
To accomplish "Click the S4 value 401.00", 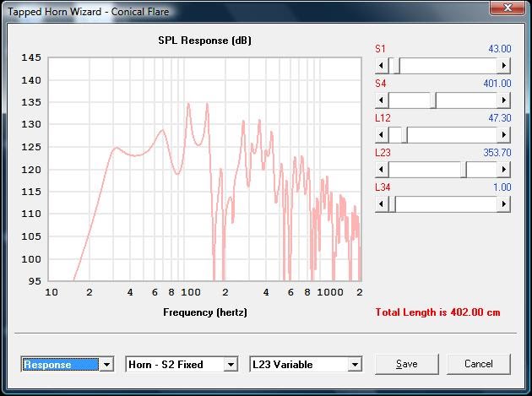I will 497,84.
